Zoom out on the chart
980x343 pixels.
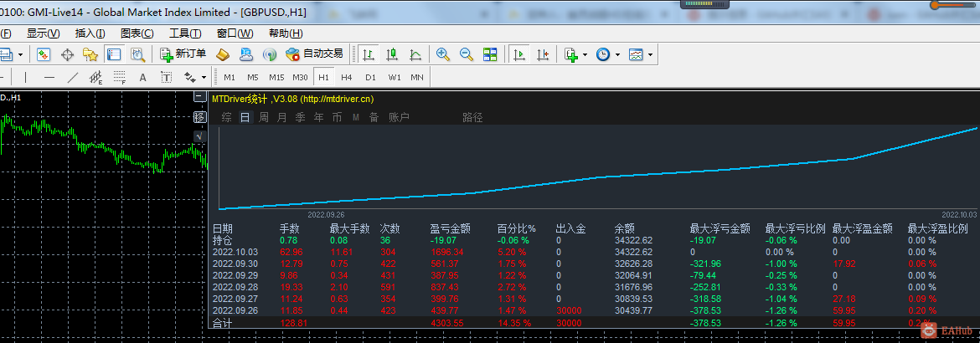tap(467, 54)
